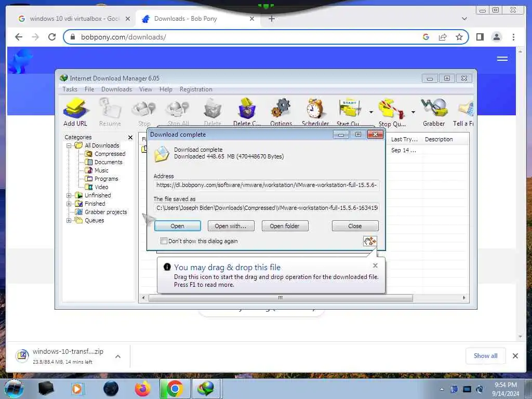Image resolution: width=532 pixels, height=399 pixels.
Task: Click the Internet Download Manager taskbar icon
Action: pos(206,389)
